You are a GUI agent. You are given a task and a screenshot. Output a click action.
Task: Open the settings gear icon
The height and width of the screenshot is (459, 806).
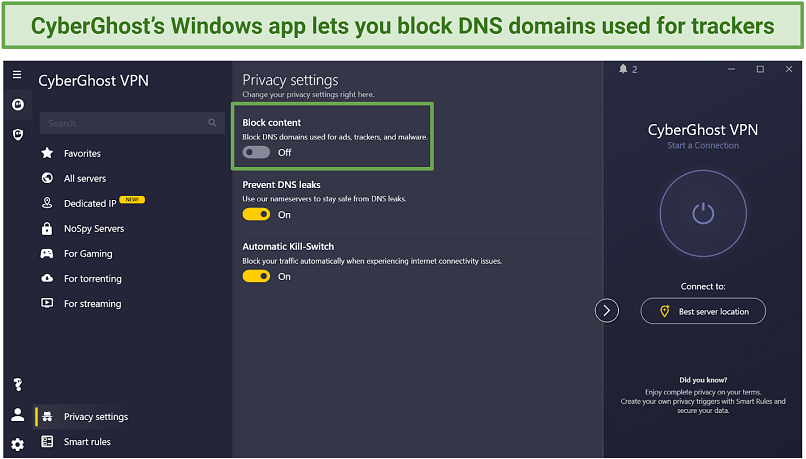click(17, 444)
